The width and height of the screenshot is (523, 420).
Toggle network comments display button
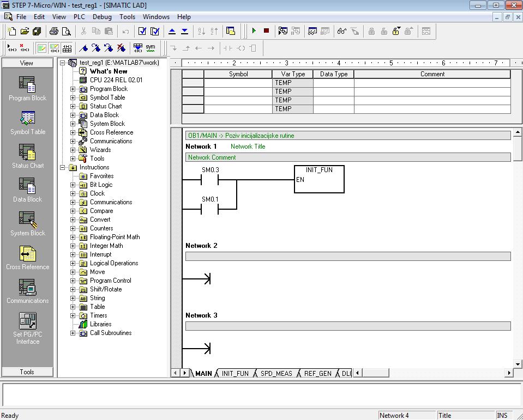click(x=55, y=48)
